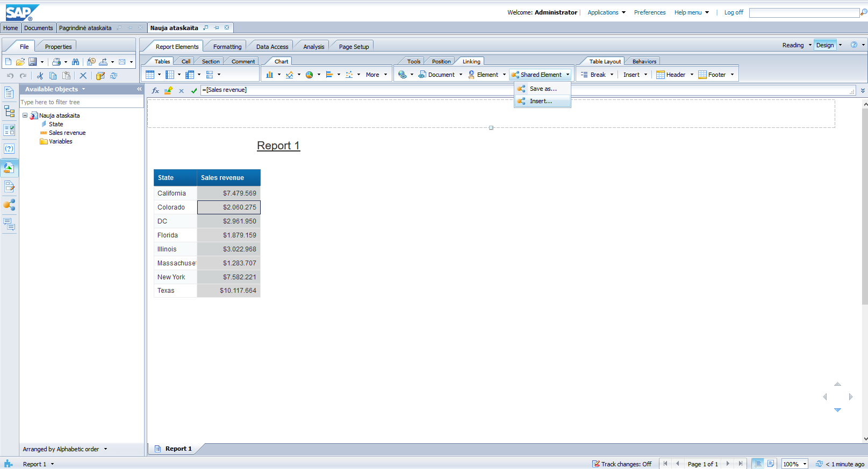Open the formula editor fx icon
Image resolution: width=868 pixels, height=469 pixels.
tap(155, 90)
